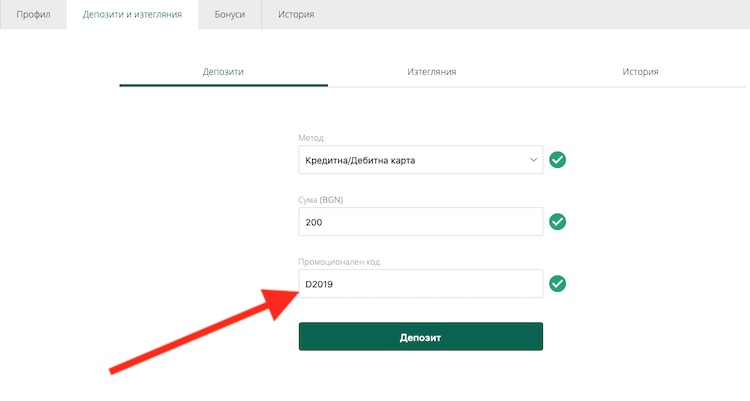Click the 200 value in amount field
750x401 pixels.
314,222
